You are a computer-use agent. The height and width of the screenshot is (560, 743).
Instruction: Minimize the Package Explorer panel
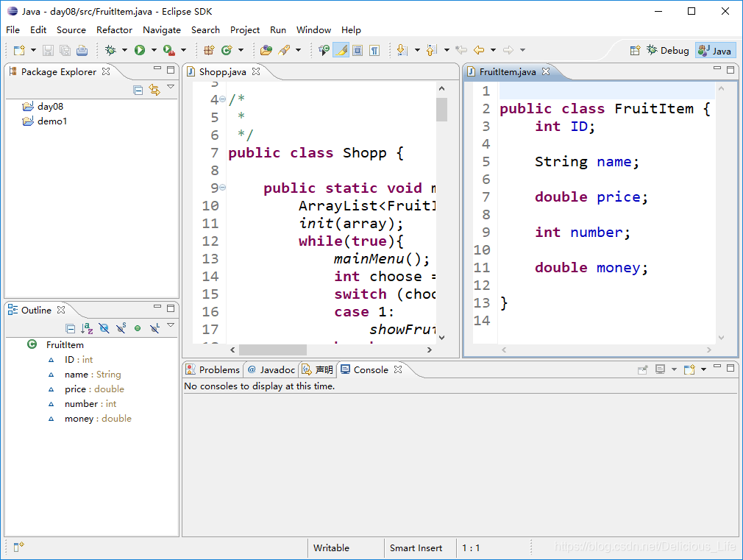tap(157, 68)
